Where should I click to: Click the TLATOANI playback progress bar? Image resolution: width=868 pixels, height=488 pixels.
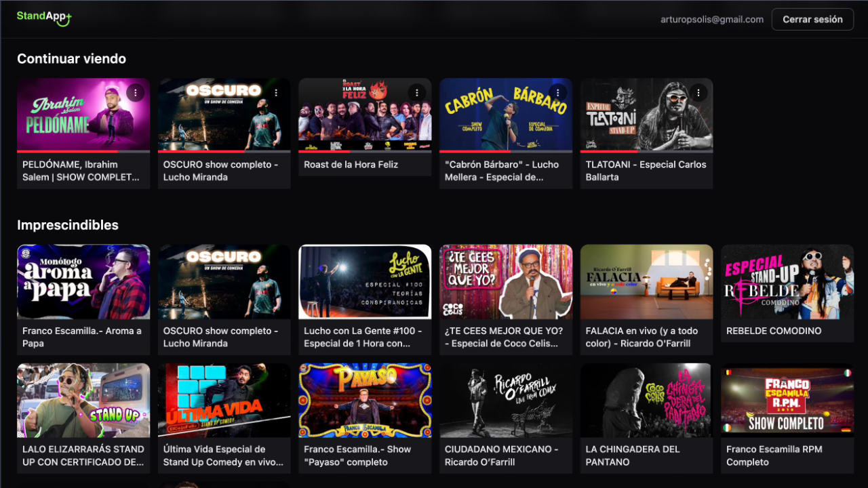click(646, 151)
